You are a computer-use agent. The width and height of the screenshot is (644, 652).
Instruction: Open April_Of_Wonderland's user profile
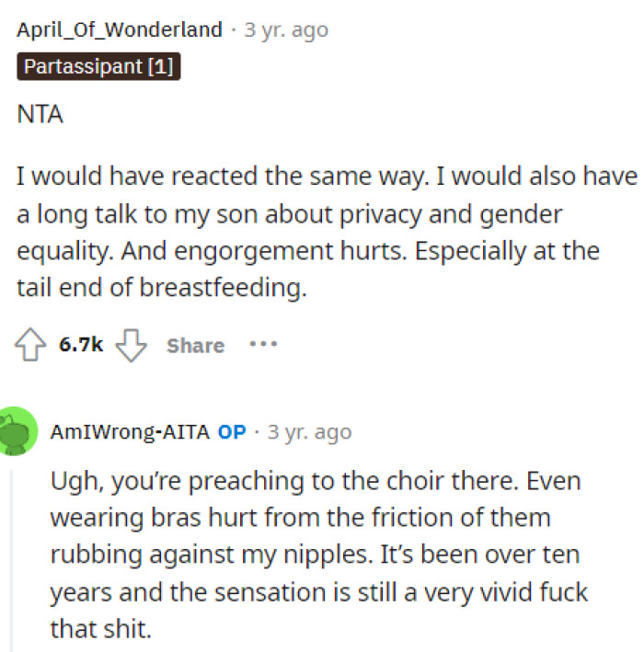pyautogui.click(x=120, y=29)
